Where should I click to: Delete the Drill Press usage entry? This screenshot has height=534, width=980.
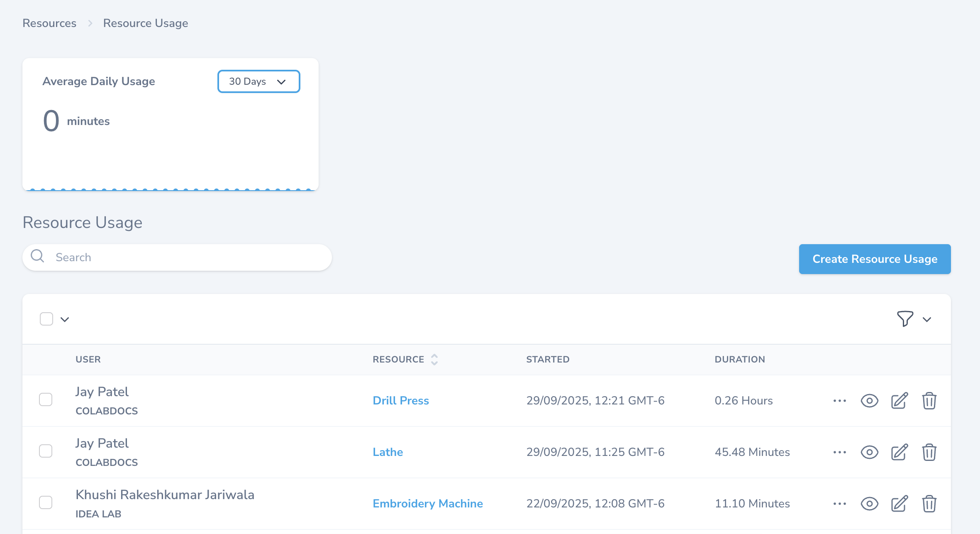tap(929, 401)
